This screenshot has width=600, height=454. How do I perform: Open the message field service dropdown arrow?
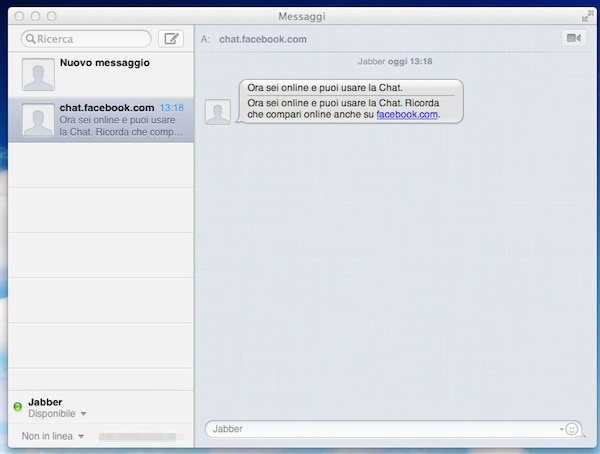coord(561,429)
